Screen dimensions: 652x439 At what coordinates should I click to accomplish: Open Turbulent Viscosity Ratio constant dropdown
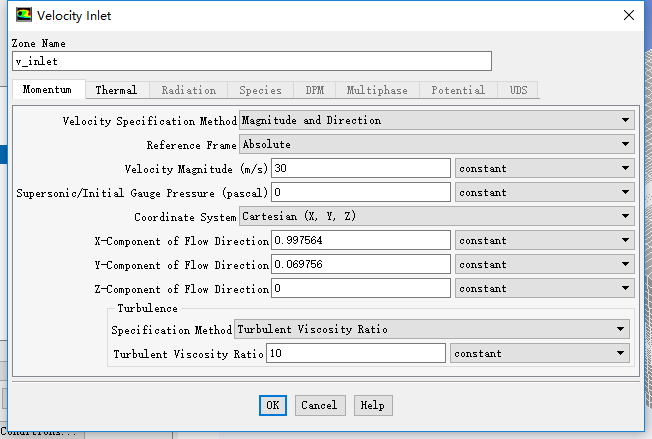pos(540,353)
